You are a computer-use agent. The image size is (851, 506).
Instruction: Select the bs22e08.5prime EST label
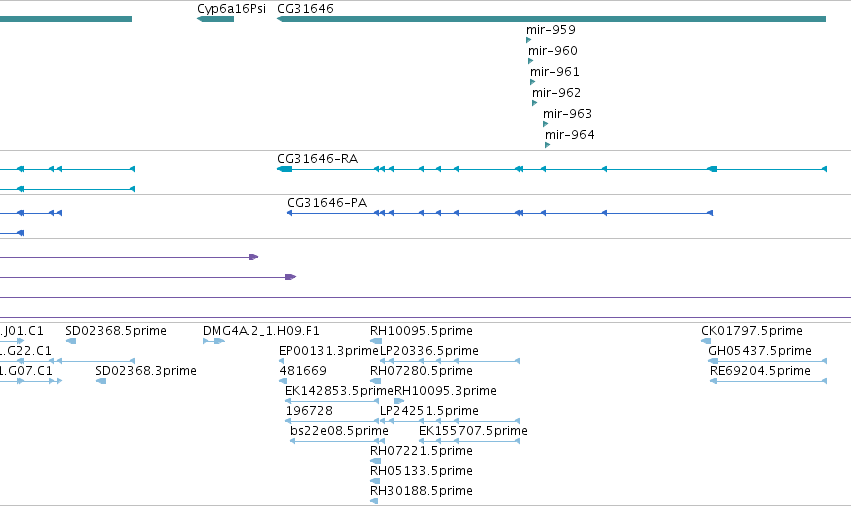click(x=339, y=431)
